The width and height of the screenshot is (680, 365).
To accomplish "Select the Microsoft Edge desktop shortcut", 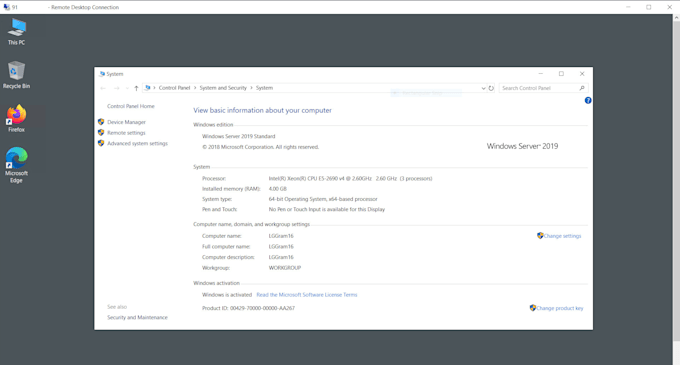I will [x=16, y=165].
